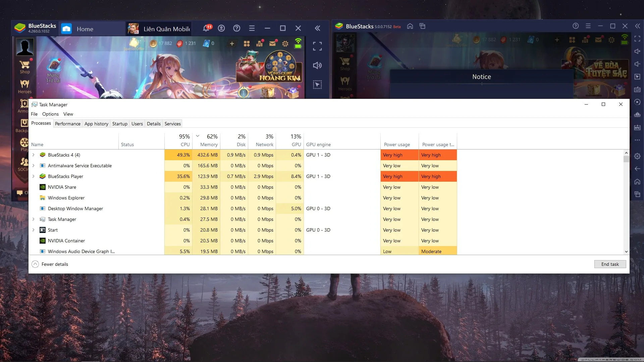This screenshot has height=362, width=644.
Task: Mute volume speaker icon in BlueStacks 4 sidebar
Action: (x=317, y=65)
